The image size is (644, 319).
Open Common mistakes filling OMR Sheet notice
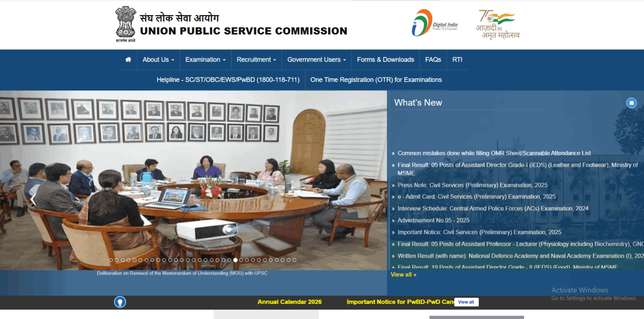(494, 153)
